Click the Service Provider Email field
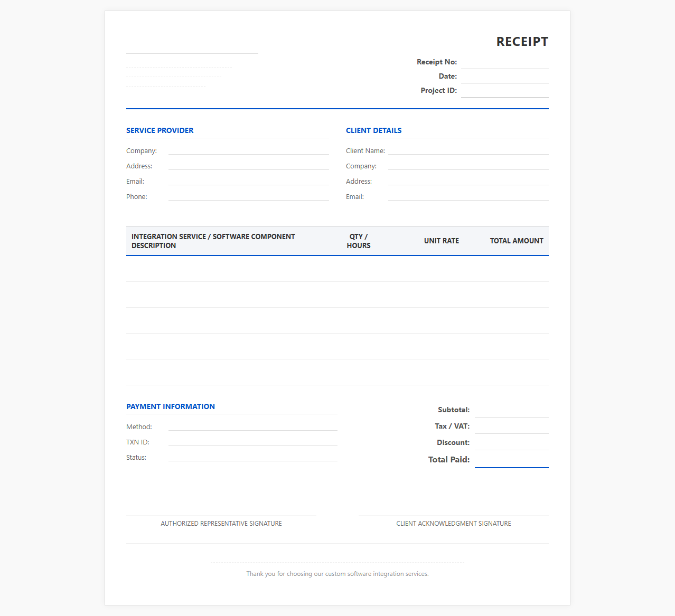This screenshot has height=616, width=675. click(249, 181)
